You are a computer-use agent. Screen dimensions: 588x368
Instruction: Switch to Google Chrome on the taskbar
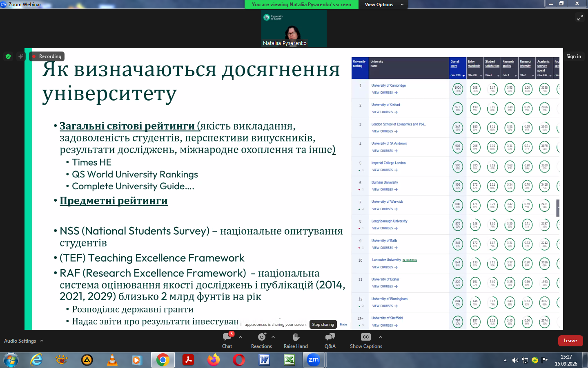[x=163, y=360]
